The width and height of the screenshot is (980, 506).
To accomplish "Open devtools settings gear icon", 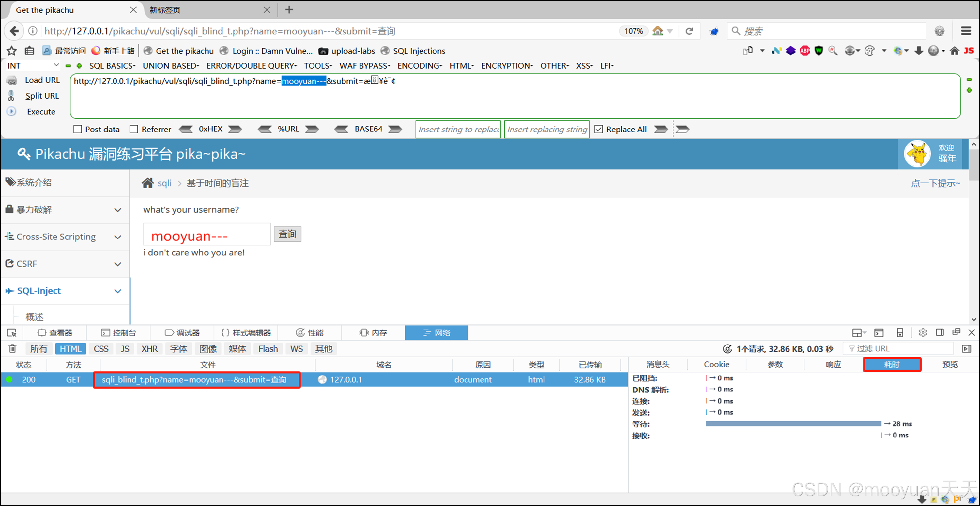I will (x=923, y=333).
